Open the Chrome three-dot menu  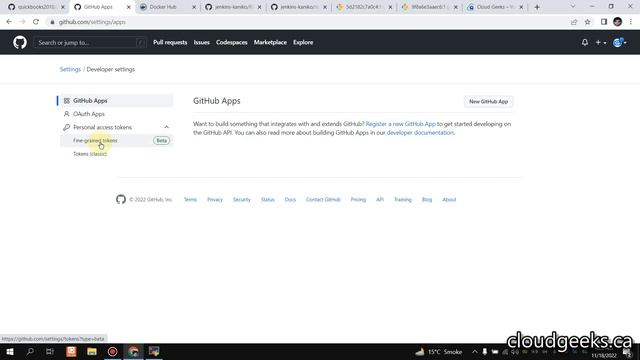pos(631,22)
